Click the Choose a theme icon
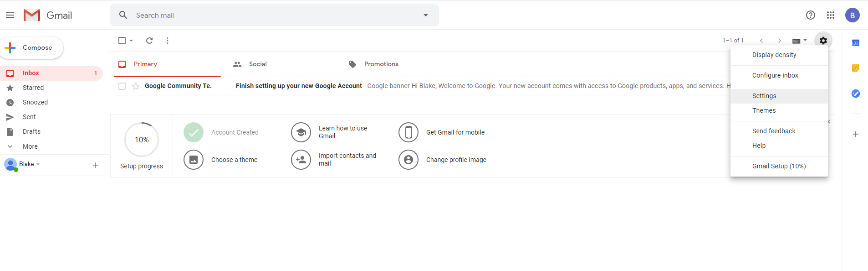This screenshot has width=868, height=271. (x=194, y=160)
